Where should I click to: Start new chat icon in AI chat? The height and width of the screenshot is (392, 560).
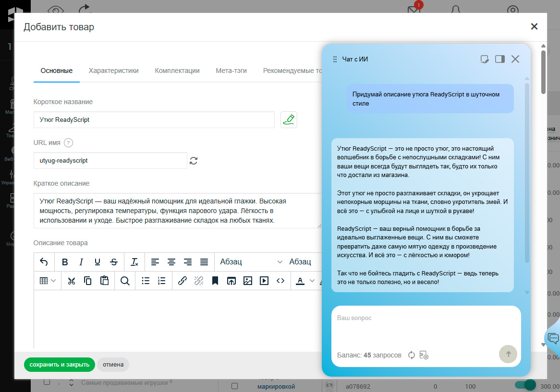point(484,59)
